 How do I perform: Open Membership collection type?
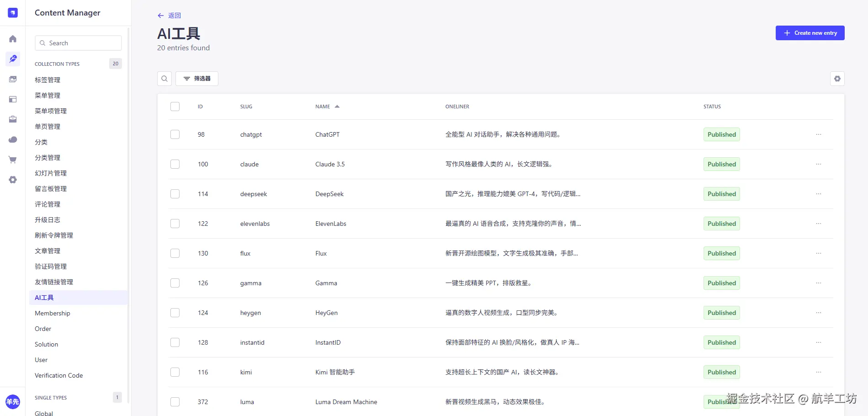53,313
